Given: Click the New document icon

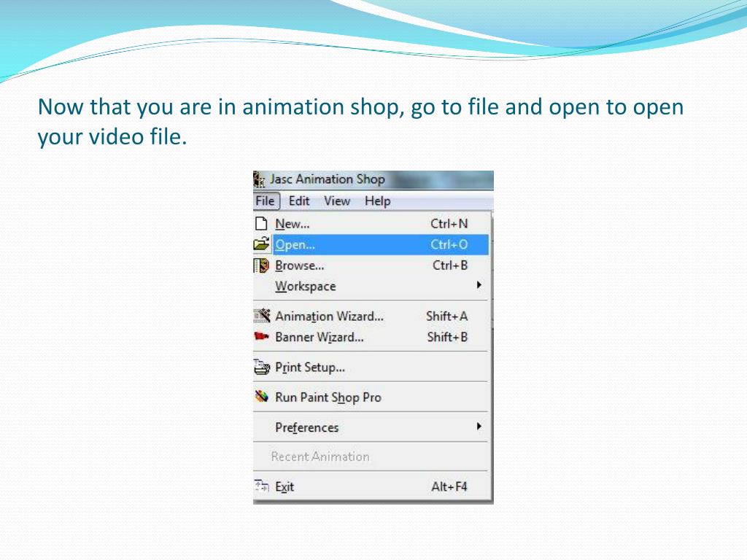Looking at the screenshot, I should pos(261,223).
